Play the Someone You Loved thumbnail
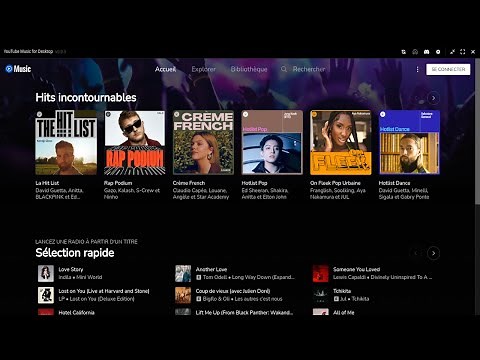 (x=320, y=273)
